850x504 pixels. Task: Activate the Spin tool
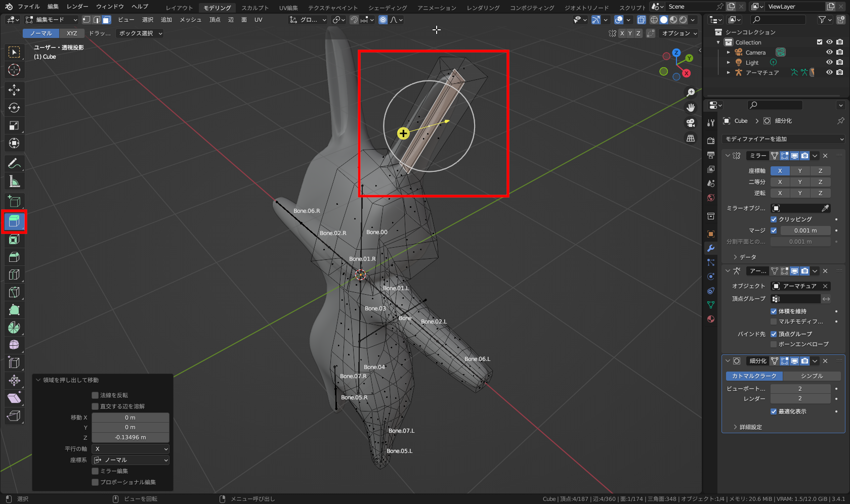[14, 328]
